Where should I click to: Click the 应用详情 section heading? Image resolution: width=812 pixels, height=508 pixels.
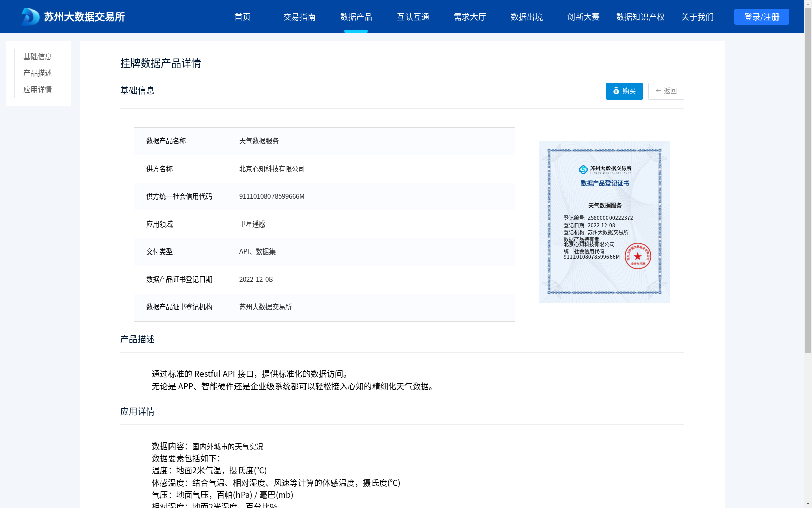(138, 411)
